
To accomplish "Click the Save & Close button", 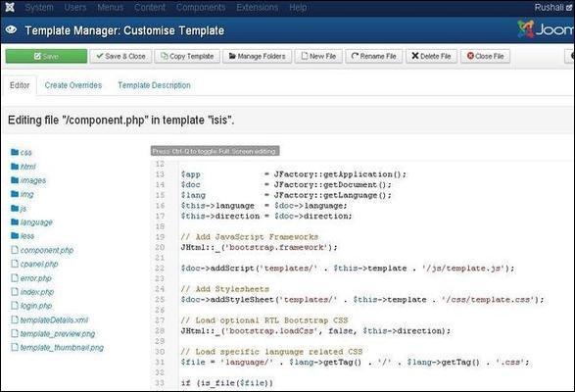I will click(x=120, y=56).
